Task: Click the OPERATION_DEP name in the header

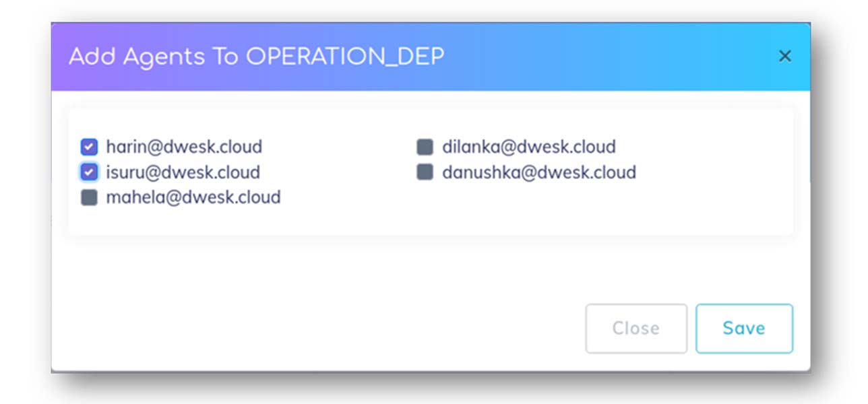Action: click(344, 57)
